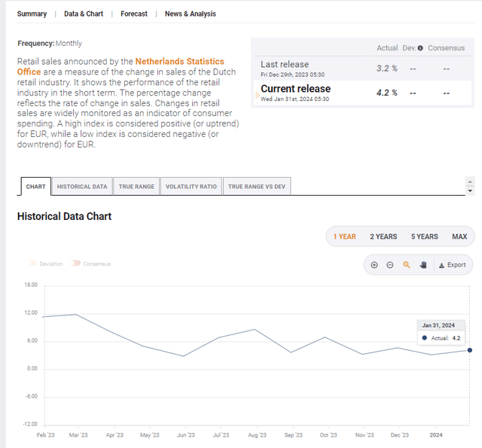Open the Data & Chart section
Viewport: 482px width, 448px height.
[x=84, y=14]
